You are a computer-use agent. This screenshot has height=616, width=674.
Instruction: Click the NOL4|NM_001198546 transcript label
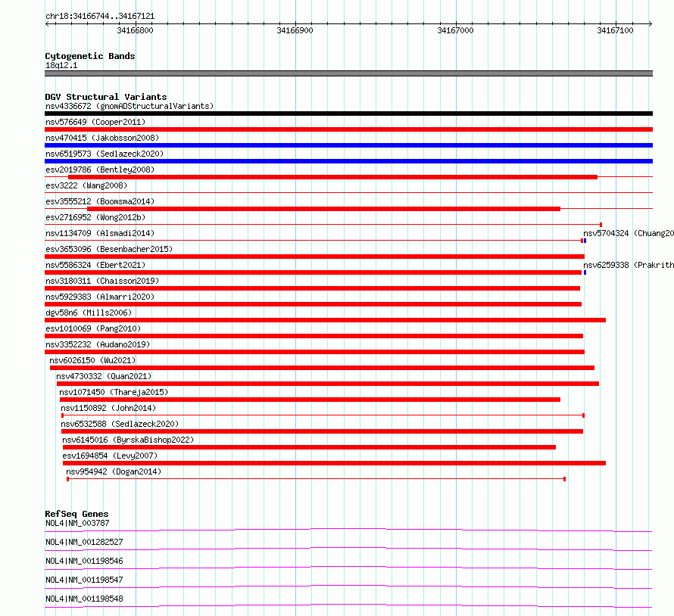pyautogui.click(x=84, y=561)
